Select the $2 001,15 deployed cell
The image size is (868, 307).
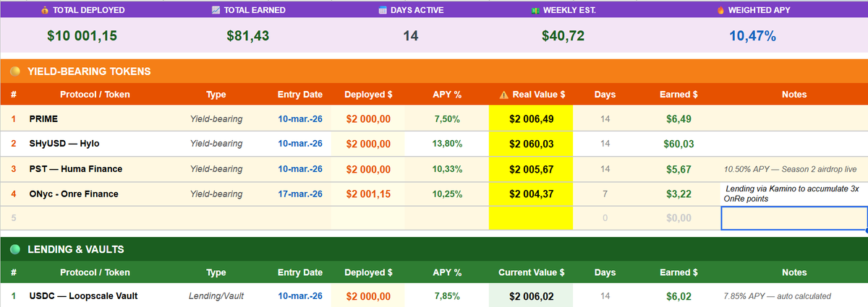click(369, 194)
